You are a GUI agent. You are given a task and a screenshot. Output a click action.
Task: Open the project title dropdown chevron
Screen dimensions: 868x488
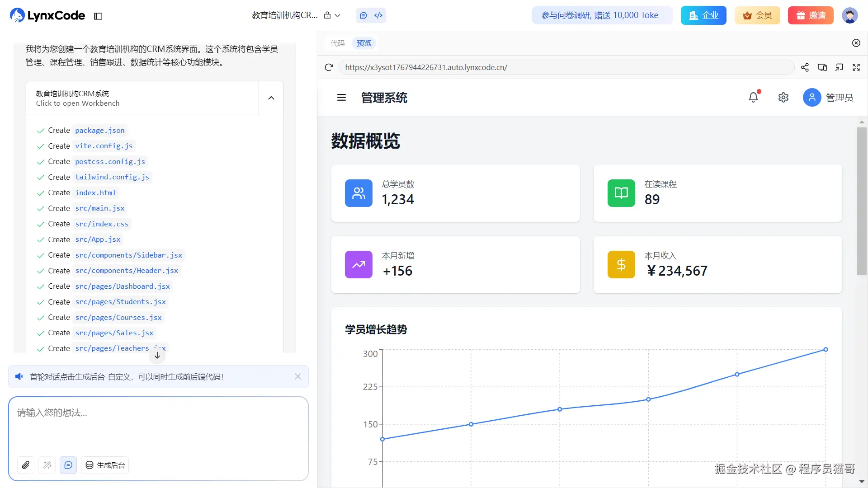click(337, 16)
